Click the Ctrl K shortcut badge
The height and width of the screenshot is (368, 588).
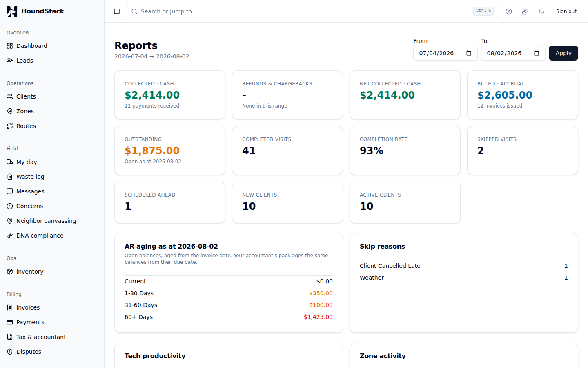tap(483, 11)
